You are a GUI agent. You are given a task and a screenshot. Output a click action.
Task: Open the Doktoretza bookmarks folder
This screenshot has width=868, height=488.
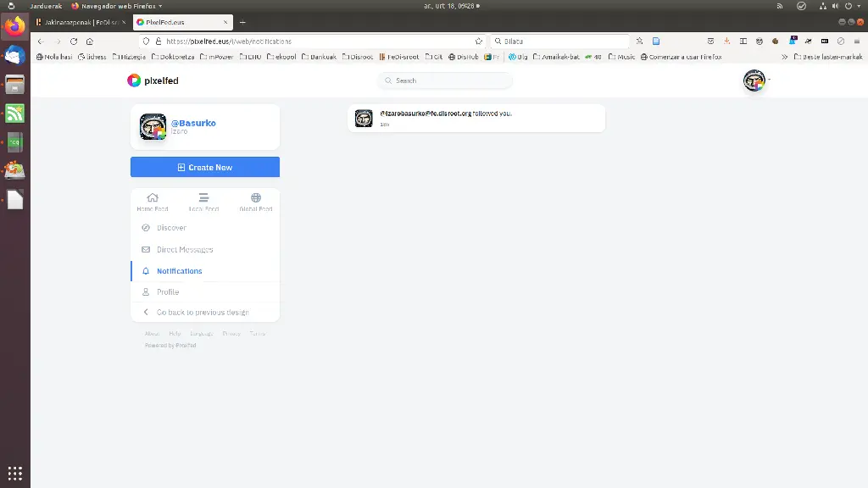click(x=173, y=57)
